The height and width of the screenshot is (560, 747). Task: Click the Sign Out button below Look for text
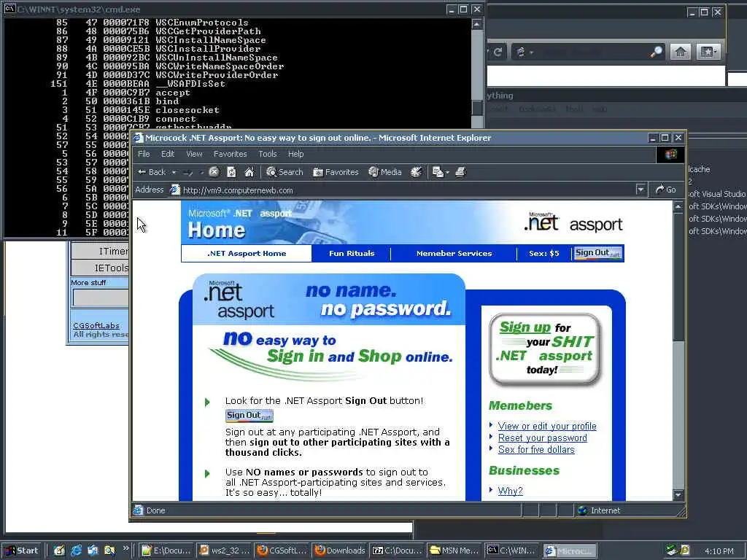point(249,416)
